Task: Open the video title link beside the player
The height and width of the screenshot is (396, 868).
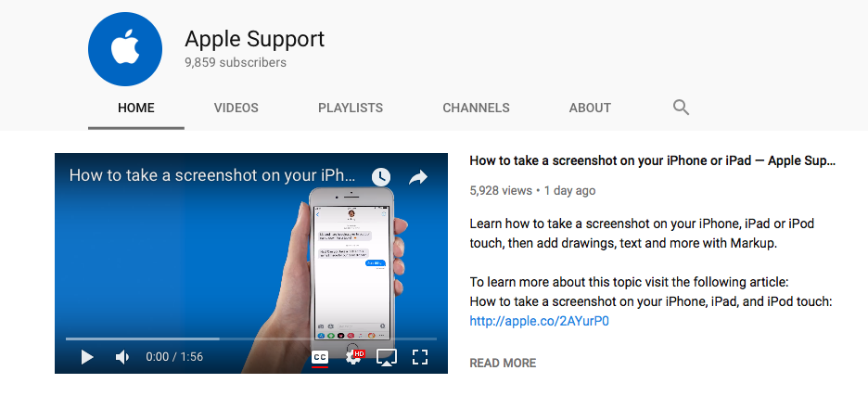Action: (652, 160)
